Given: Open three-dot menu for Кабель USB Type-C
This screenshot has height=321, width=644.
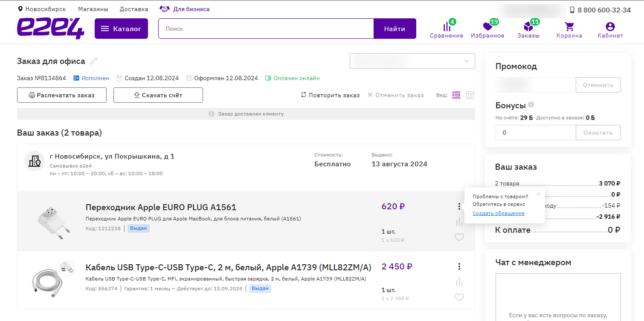Looking at the screenshot, I should 459,266.
